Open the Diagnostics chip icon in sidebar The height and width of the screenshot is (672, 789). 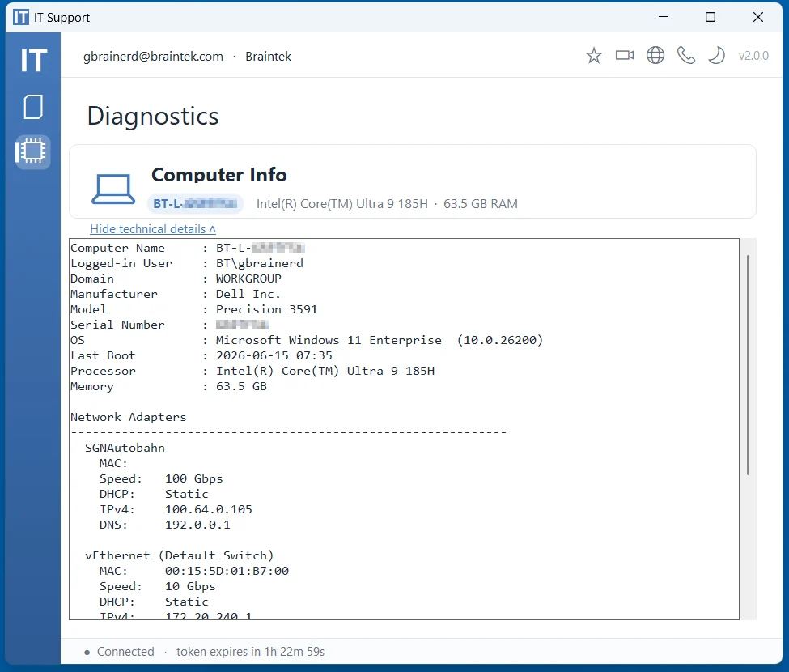click(x=32, y=151)
